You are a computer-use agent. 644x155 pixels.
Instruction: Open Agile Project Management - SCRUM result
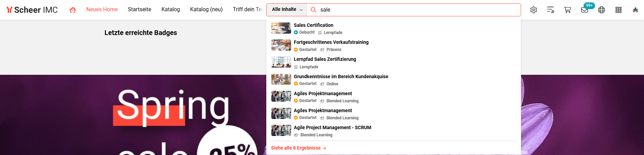tap(393, 131)
